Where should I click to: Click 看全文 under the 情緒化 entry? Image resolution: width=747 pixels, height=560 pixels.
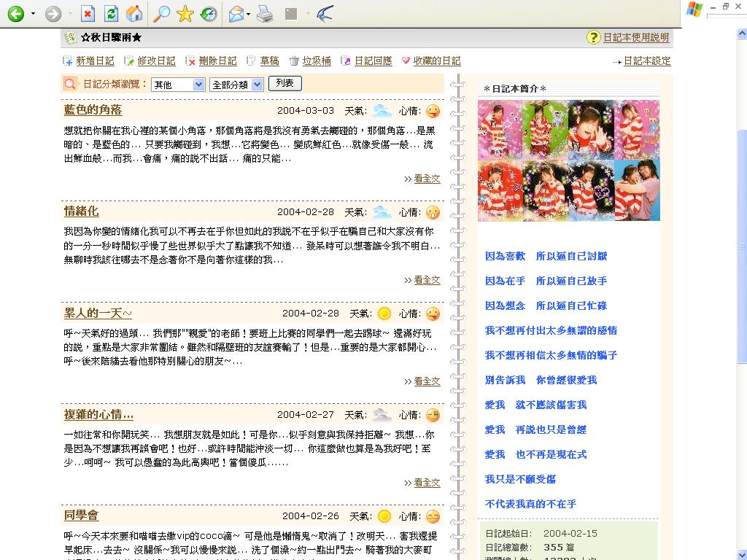point(427,280)
